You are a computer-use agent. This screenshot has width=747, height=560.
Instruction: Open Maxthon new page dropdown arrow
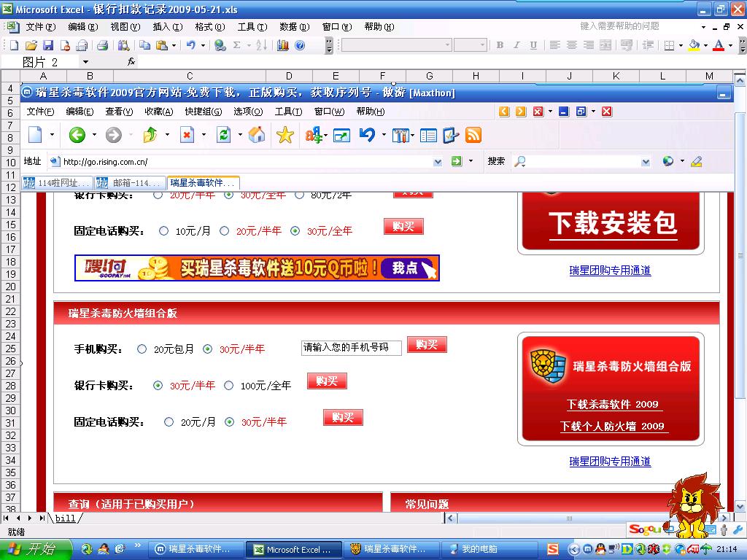pyautogui.click(x=52, y=135)
